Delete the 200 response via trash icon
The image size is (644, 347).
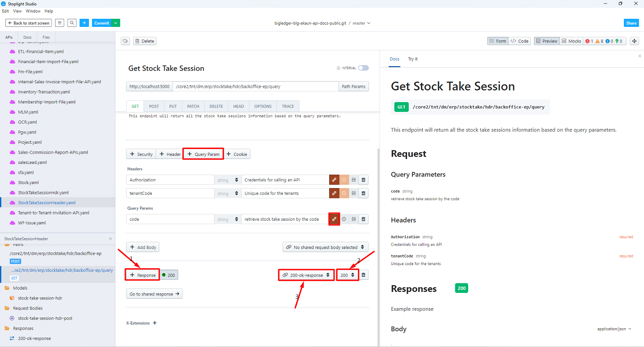364,275
